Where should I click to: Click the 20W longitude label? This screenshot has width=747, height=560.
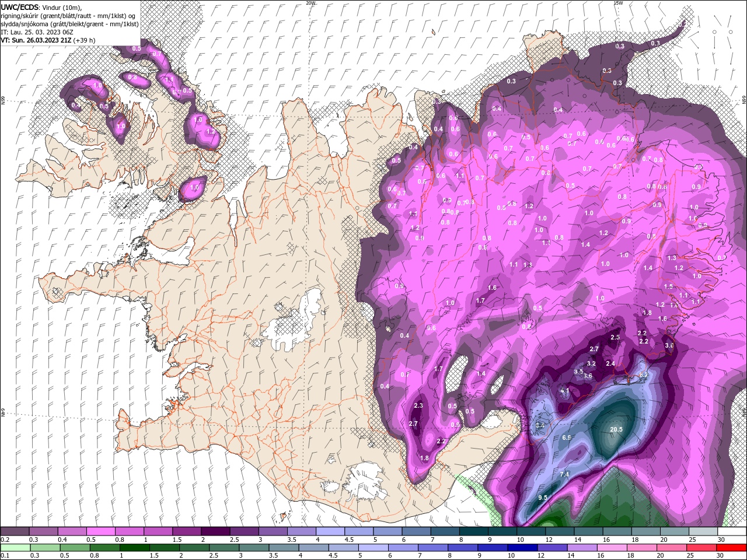310,2
